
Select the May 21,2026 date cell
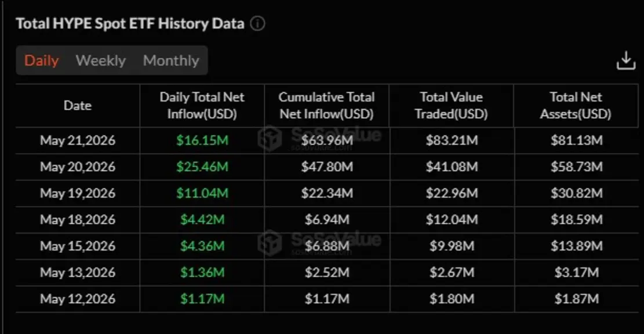pyautogui.click(x=78, y=140)
